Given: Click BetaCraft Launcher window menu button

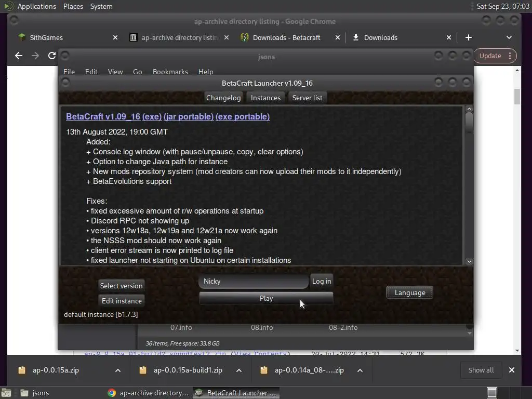Looking at the screenshot, I should 65,82.
